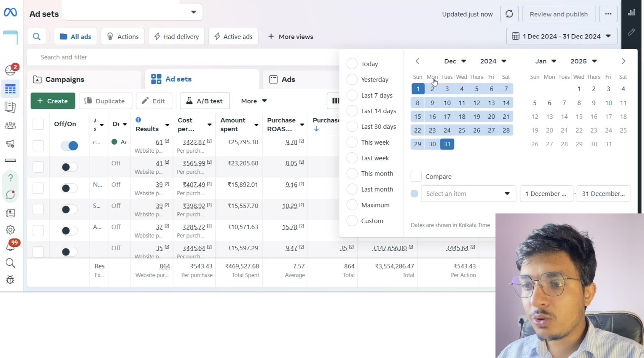Viewport: 644px width, 358px height.
Task: Switch to the Ads tab
Action: tap(288, 80)
